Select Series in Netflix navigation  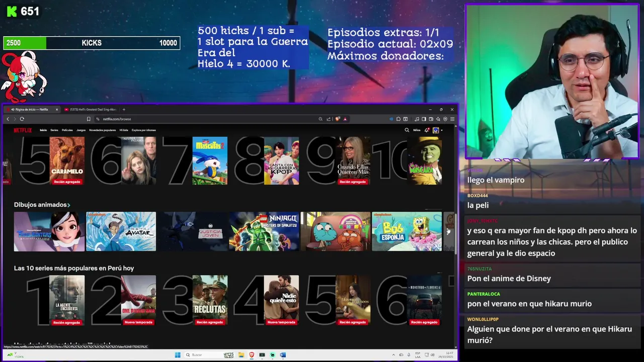[54, 130]
